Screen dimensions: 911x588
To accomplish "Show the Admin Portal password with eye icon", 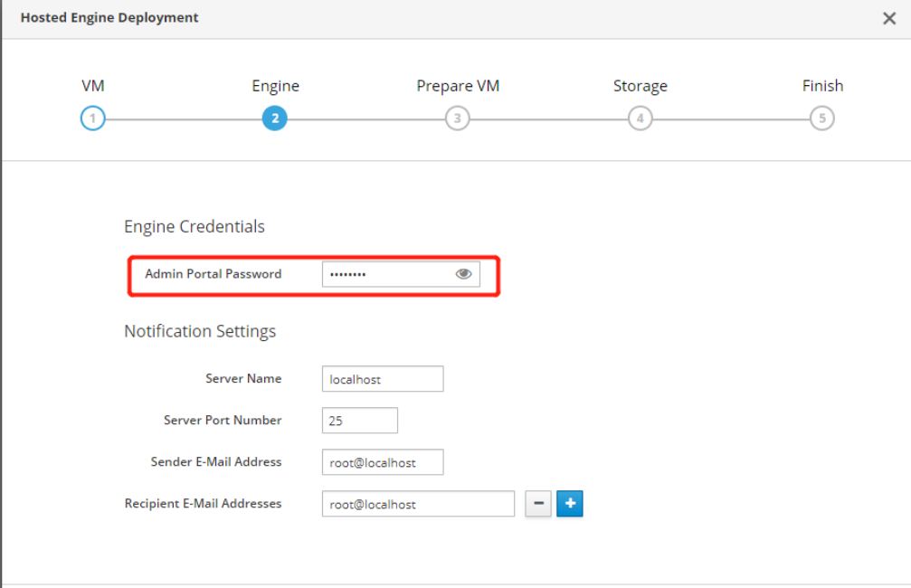I will pos(463,274).
